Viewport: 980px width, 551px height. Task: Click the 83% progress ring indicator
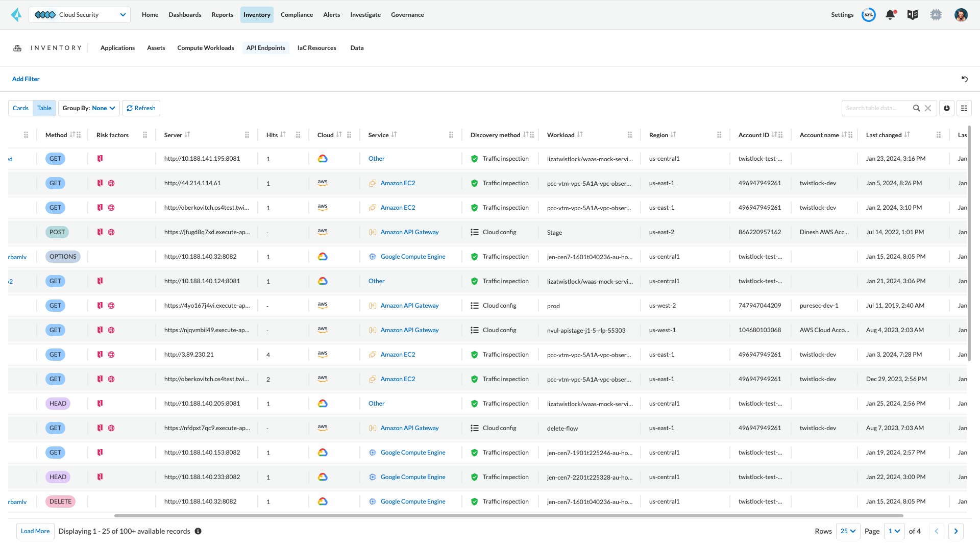[869, 15]
